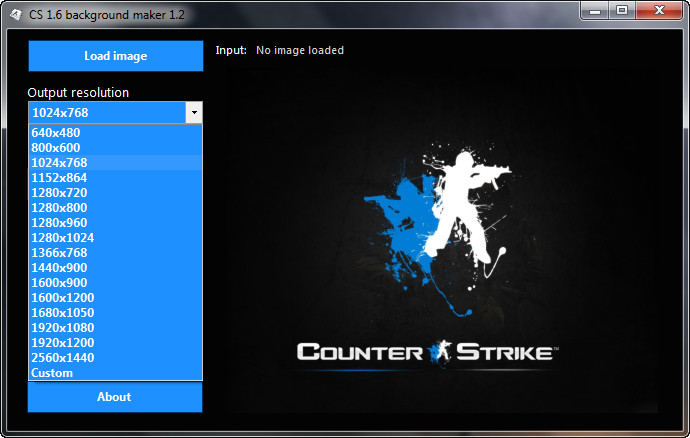690x438 pixels.
Task: Collapse the output resolution dropdown arrow
Action: click(x=194, y=113)
